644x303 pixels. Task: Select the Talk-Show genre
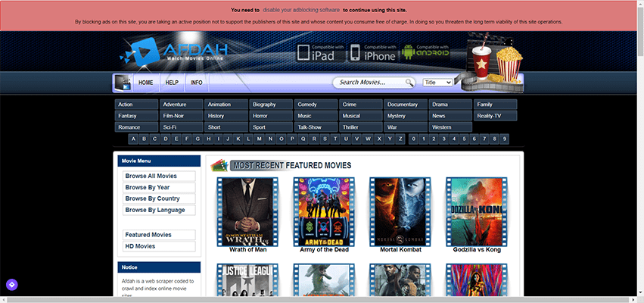pyautogui.click(x=316, y=127)
